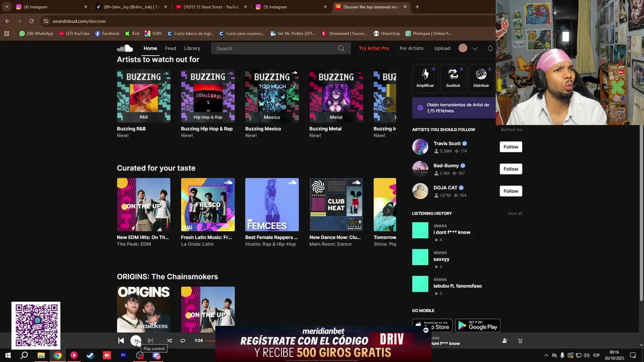Open Buzzing Hip Hop & Rap cover
644x362 pixels.
[x=208, y=96]
